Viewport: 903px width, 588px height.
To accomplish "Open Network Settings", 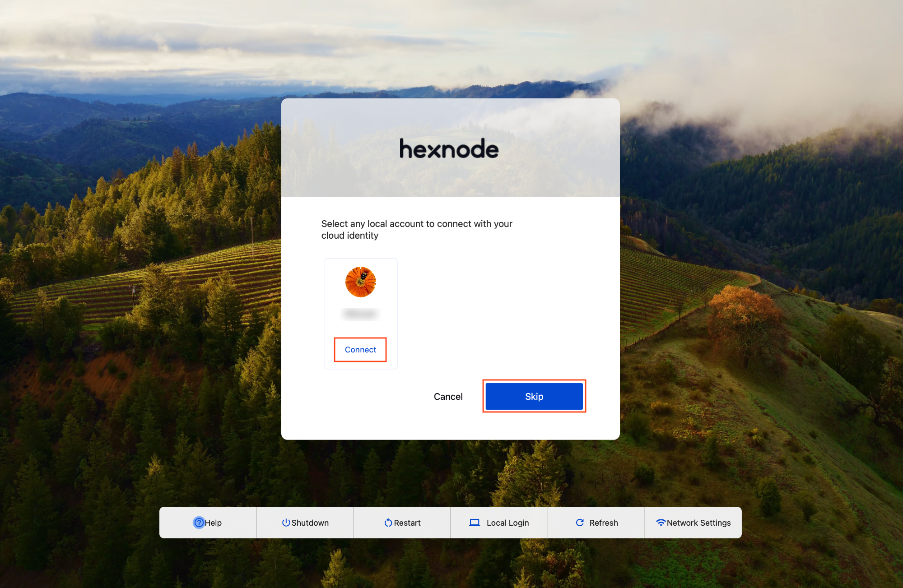I will click(x=693, y=523).
